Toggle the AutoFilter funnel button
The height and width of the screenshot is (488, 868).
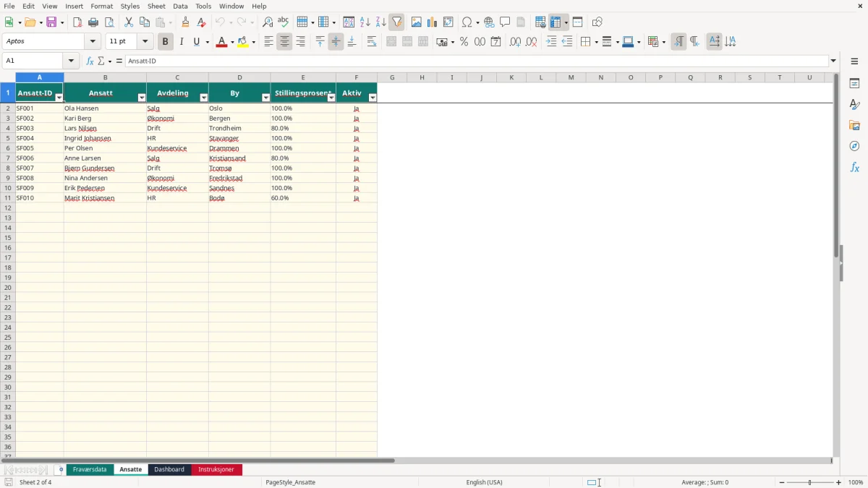396,22
